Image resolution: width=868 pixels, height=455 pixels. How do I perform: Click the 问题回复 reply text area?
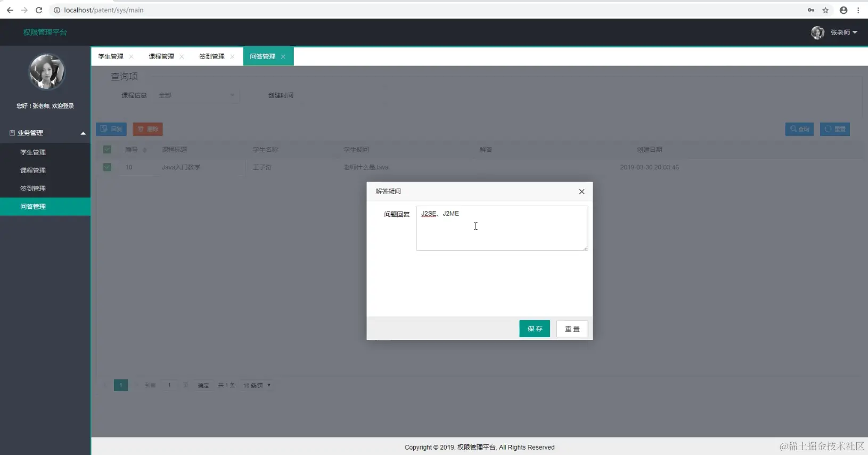(x=502, y=228)
